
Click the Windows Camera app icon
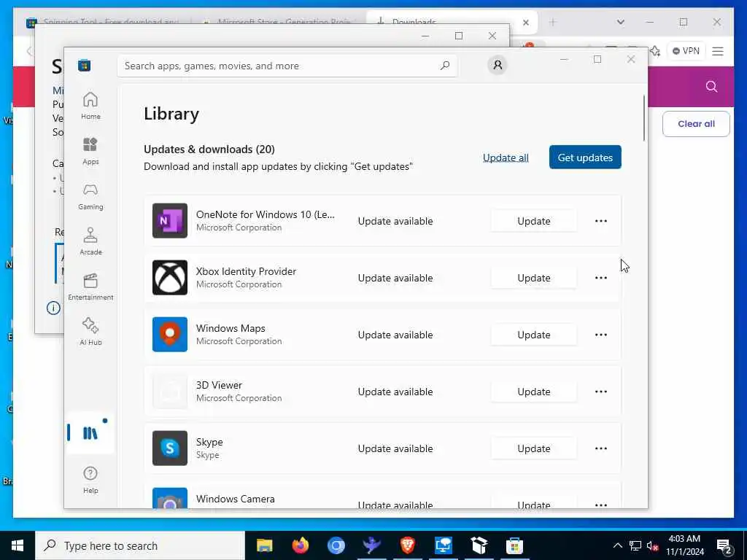tap(169, 498)
